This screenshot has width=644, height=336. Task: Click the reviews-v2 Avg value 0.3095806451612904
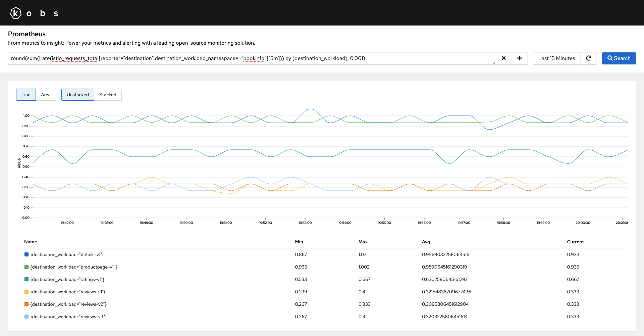(445, 304)
